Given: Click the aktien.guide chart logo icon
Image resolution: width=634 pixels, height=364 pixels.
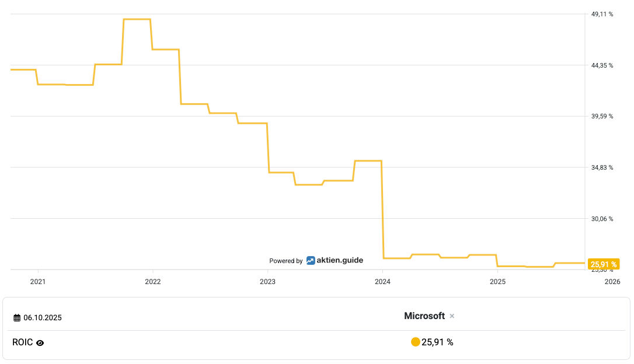Looking at the screenshot, I should 311,261.
